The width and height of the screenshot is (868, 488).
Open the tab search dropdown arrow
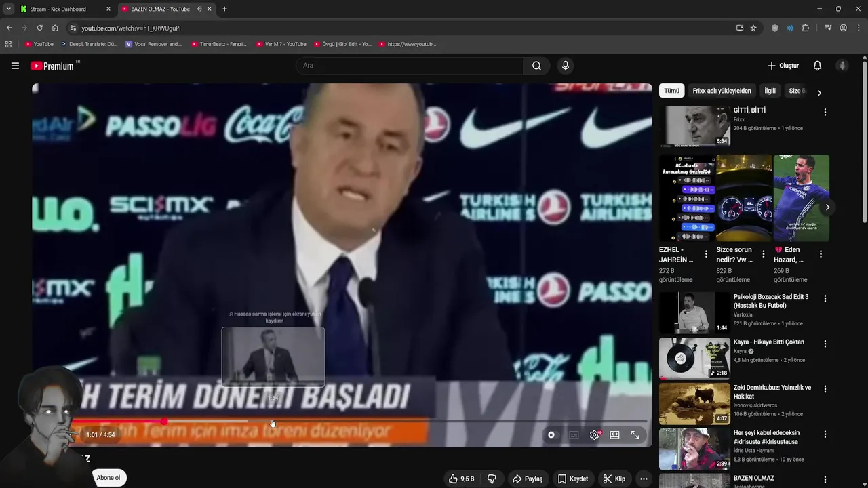(x=8, y=9)
